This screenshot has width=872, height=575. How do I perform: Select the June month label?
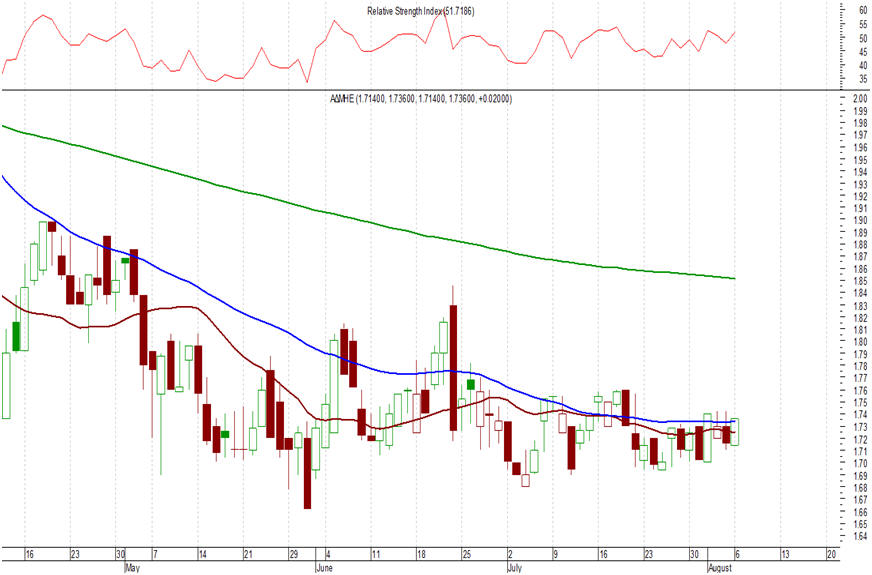[324, 568]
